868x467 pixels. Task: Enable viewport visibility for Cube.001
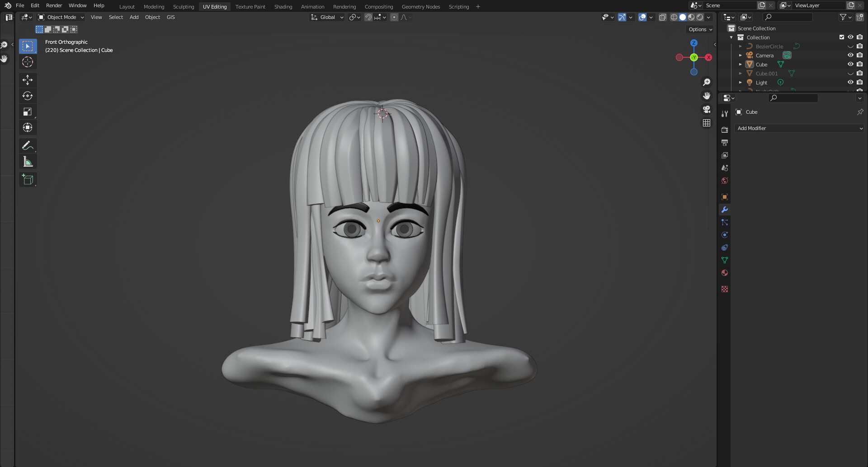click(850, 73)
